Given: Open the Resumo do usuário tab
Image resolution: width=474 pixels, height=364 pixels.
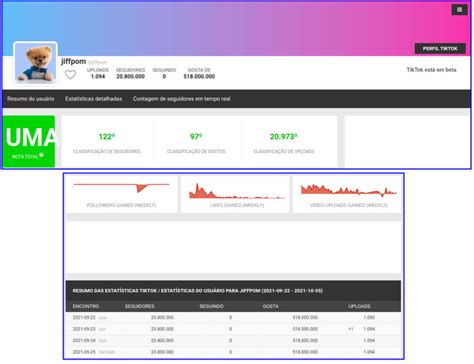Looking at the screenshot, I should tap(31, 99).
